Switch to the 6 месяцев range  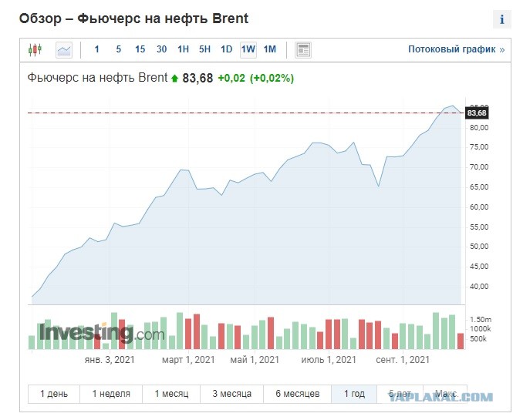(x=298, y=394)
